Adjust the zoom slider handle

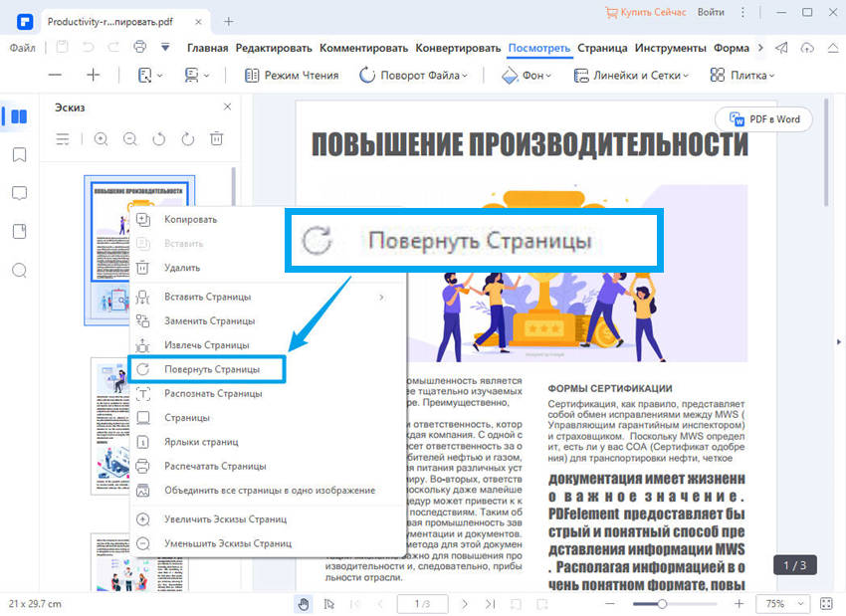(662, 604)
